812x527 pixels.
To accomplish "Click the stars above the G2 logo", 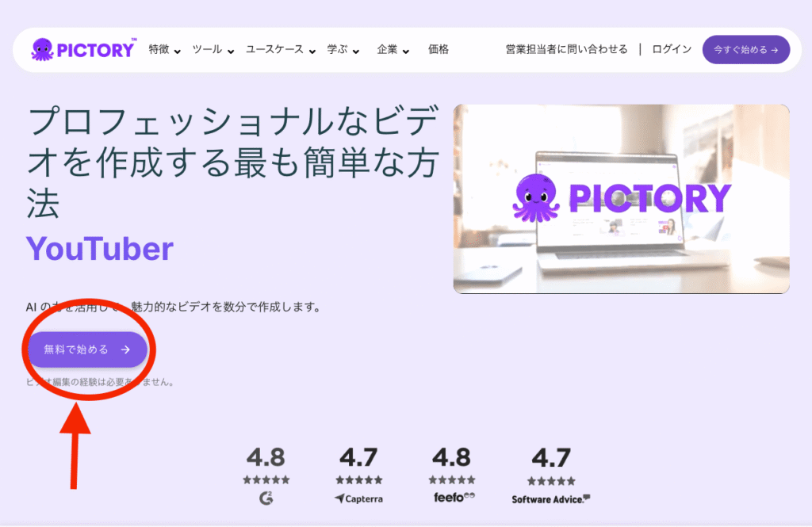I will pos(266,480).
